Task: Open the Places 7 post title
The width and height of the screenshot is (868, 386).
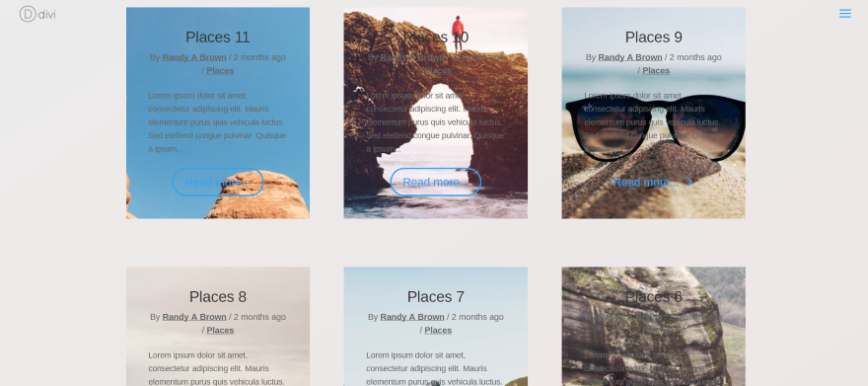Action: (436, 297)
